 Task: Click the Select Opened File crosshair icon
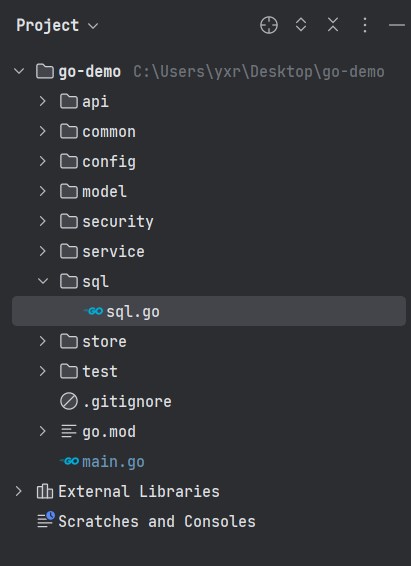[269, 25]
